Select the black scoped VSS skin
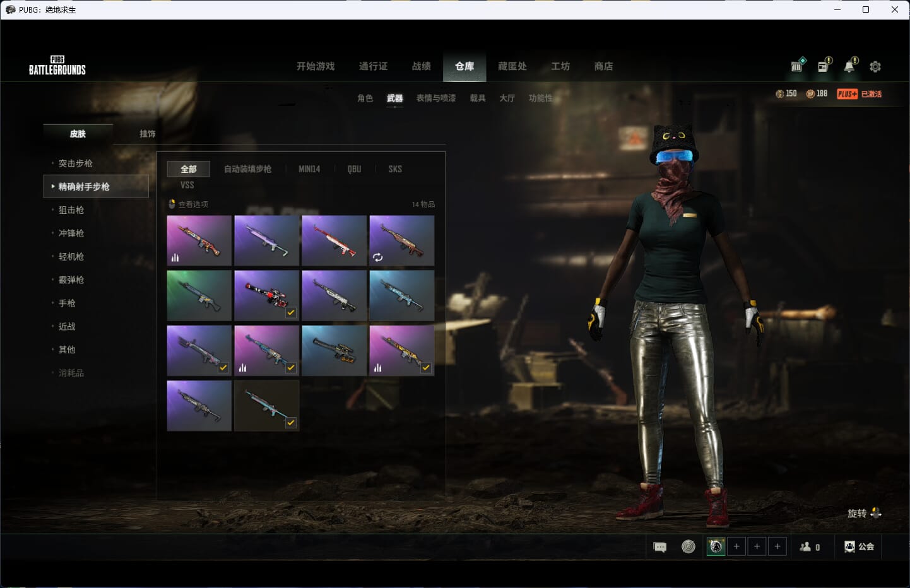 334,350
